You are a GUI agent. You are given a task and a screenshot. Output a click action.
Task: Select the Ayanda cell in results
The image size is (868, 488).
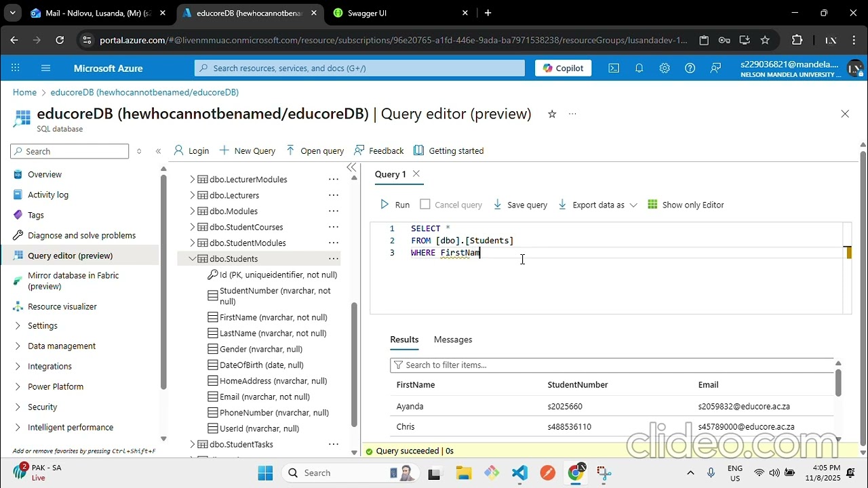point(410,407)
